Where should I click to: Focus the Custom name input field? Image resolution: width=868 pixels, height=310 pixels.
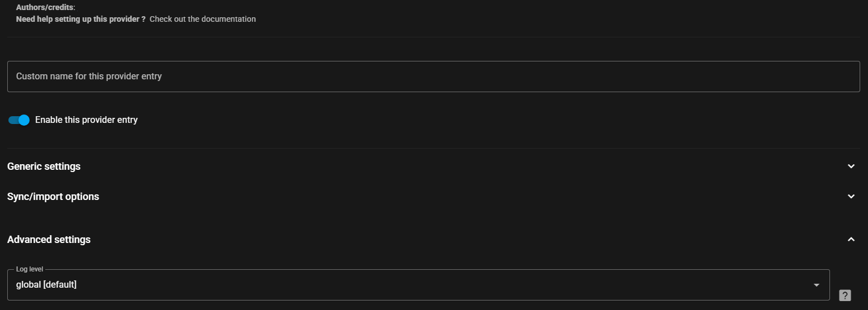coord(433,77)
